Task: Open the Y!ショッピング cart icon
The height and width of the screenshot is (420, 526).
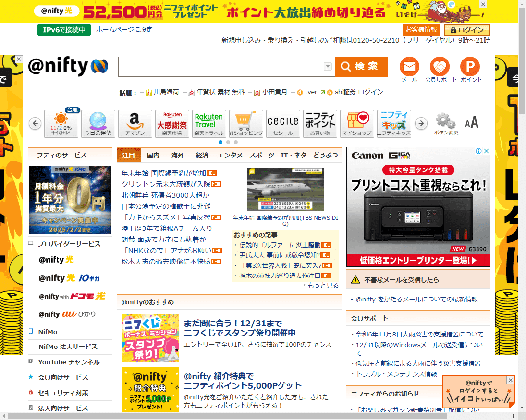Action: click(246, 124)
